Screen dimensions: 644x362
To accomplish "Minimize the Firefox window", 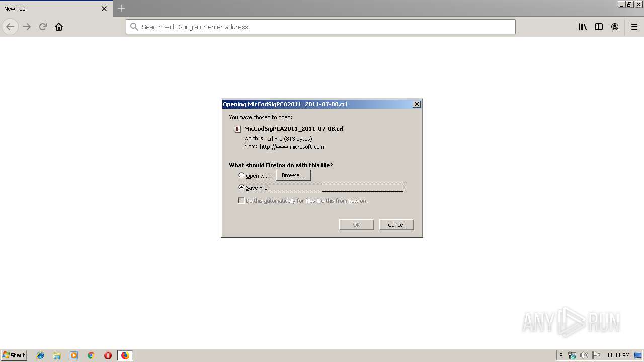I will 621,4.
